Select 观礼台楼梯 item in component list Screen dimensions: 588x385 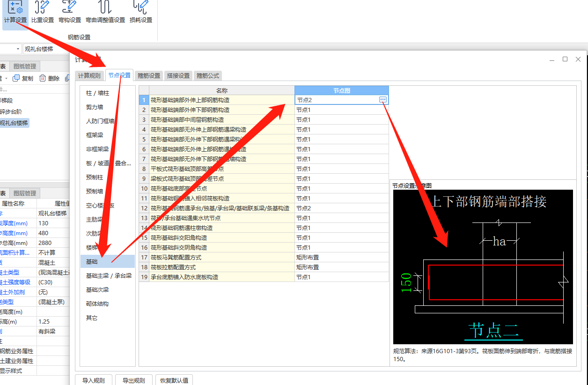pos(14,123)
